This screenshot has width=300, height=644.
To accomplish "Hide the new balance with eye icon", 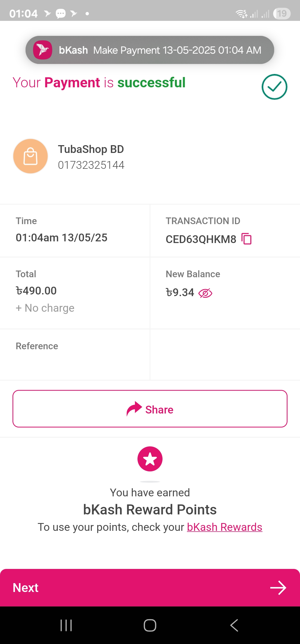I will (x=205, y=293).
